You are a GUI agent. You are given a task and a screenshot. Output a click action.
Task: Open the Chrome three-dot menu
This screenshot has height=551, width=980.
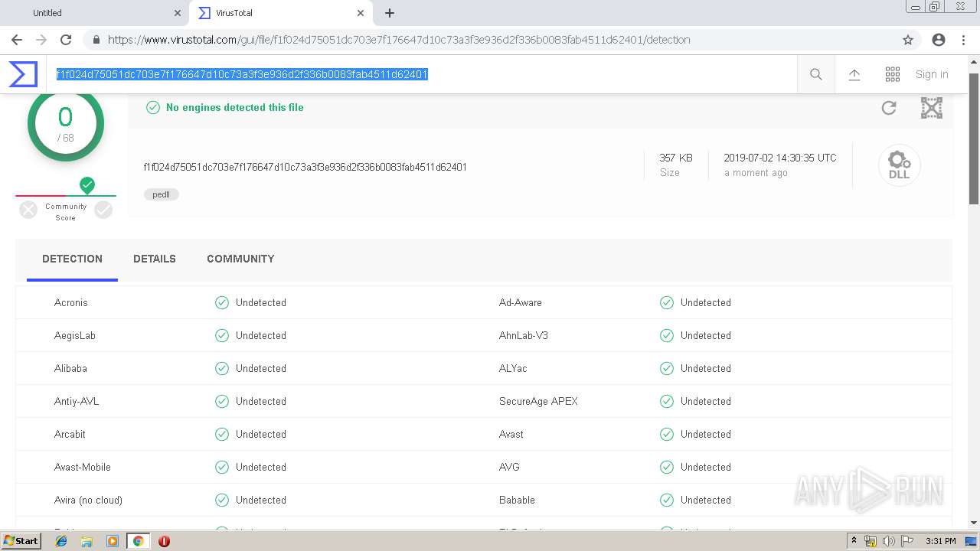963,40
